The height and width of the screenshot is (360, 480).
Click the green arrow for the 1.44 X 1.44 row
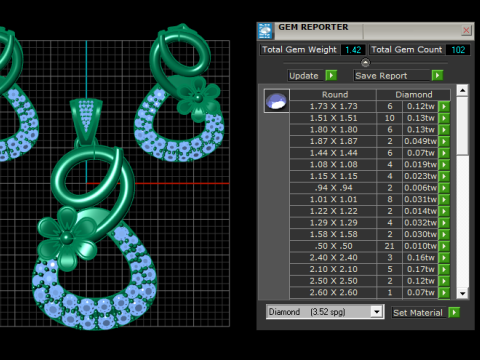[x=444, y=153]
